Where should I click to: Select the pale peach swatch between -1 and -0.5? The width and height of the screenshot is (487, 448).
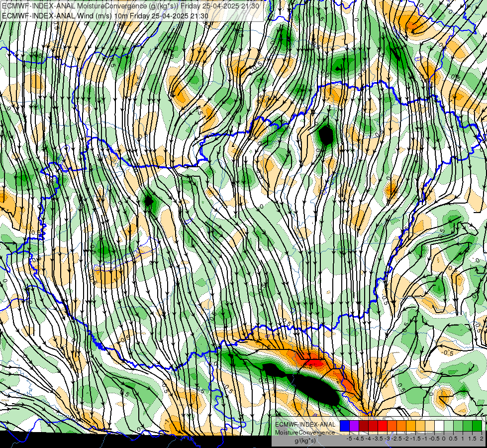(430, 426)
